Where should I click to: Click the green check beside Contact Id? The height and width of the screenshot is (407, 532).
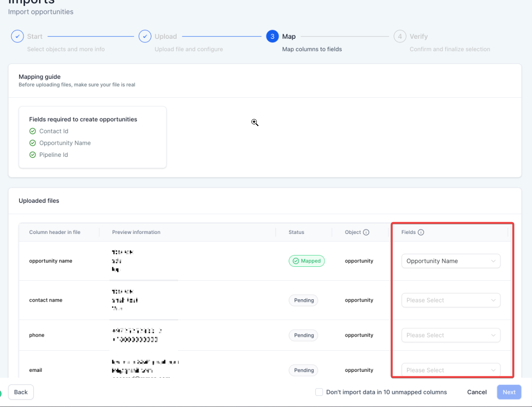[x=32, y=131]
